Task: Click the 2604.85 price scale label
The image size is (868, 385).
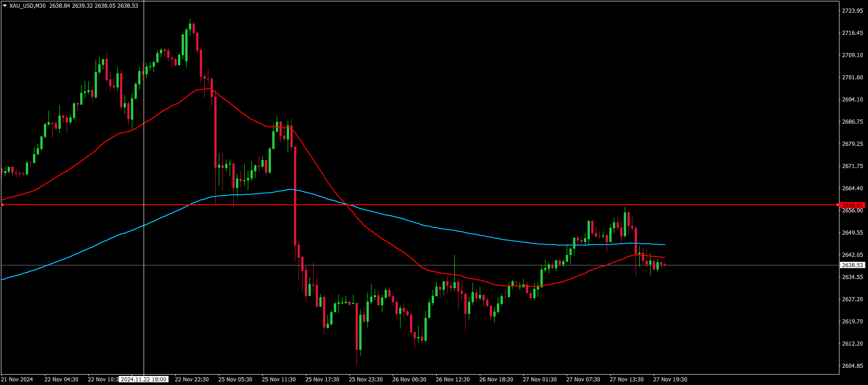Action: coord(852,366)
